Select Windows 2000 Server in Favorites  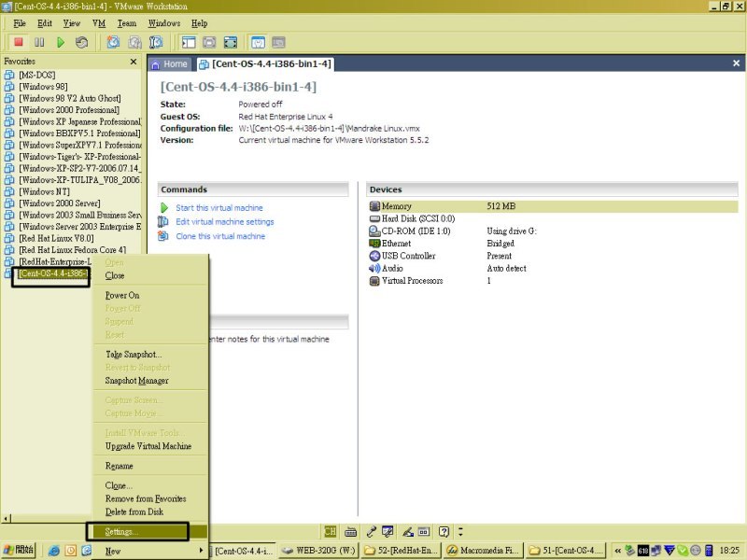click(59, 203)
